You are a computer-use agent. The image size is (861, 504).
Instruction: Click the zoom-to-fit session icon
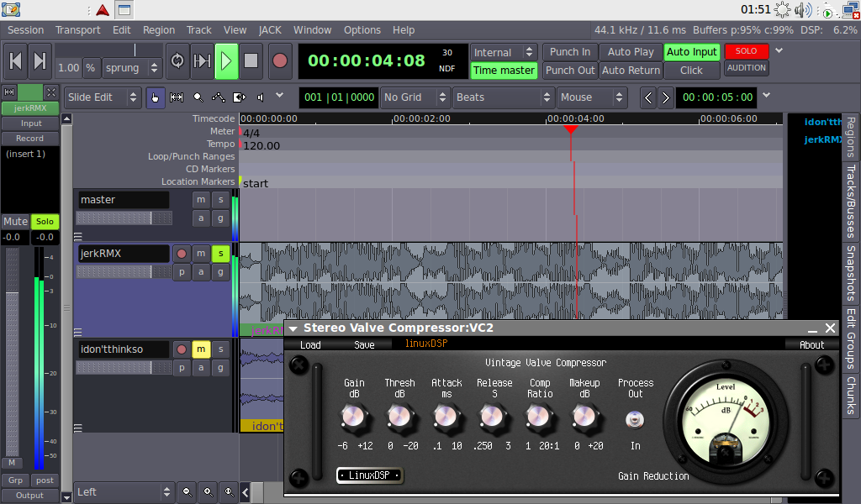coord(229,491)
